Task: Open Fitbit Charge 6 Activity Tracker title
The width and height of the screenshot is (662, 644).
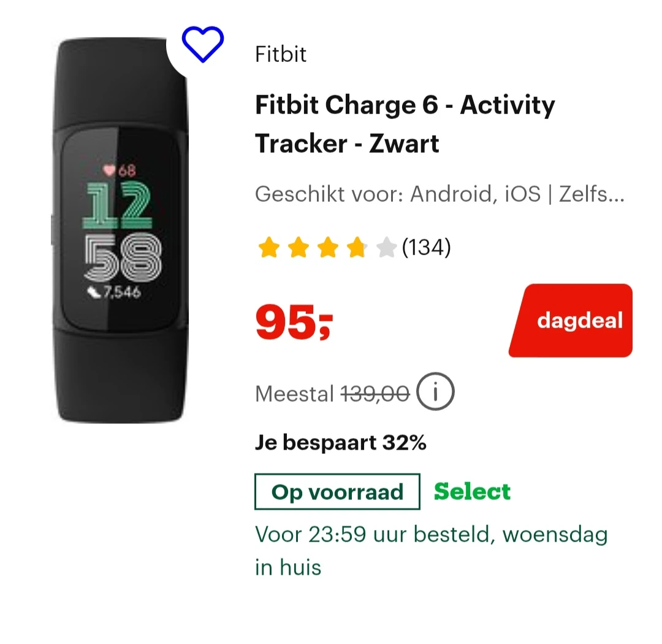Action: 405,124
